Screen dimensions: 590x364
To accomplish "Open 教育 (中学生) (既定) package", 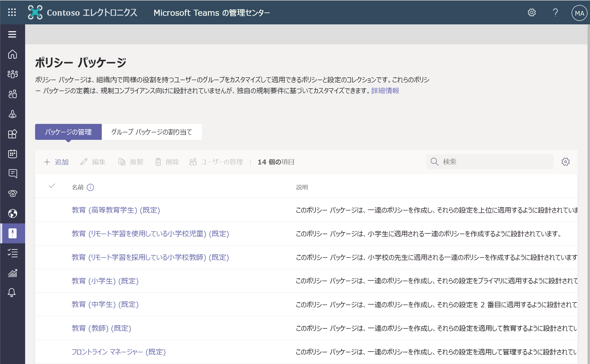I will (x=105, y=305).
